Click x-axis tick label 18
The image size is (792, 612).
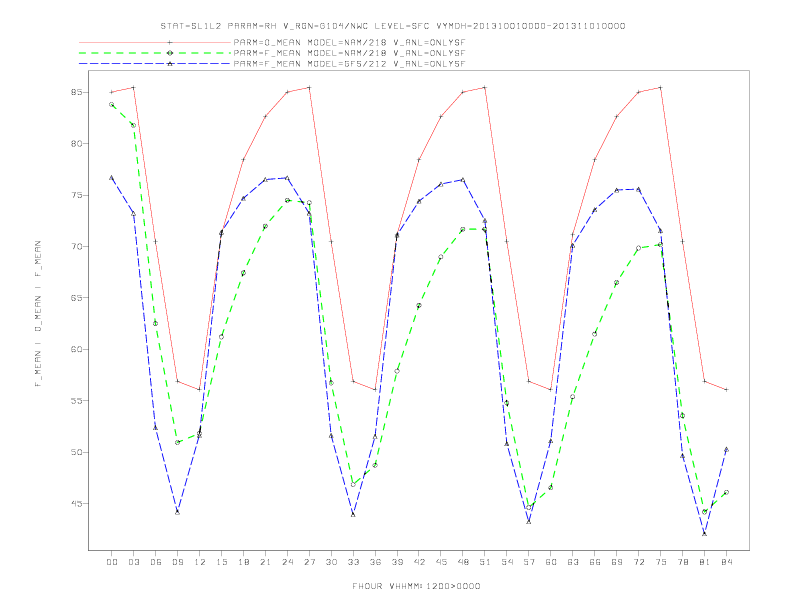click(x=243, y=562)
